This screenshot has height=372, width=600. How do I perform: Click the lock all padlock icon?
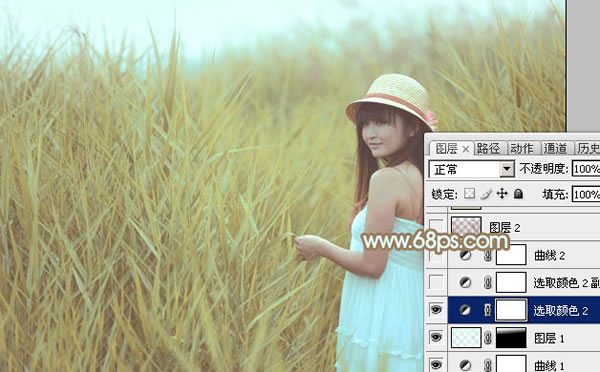coord(518,194)
